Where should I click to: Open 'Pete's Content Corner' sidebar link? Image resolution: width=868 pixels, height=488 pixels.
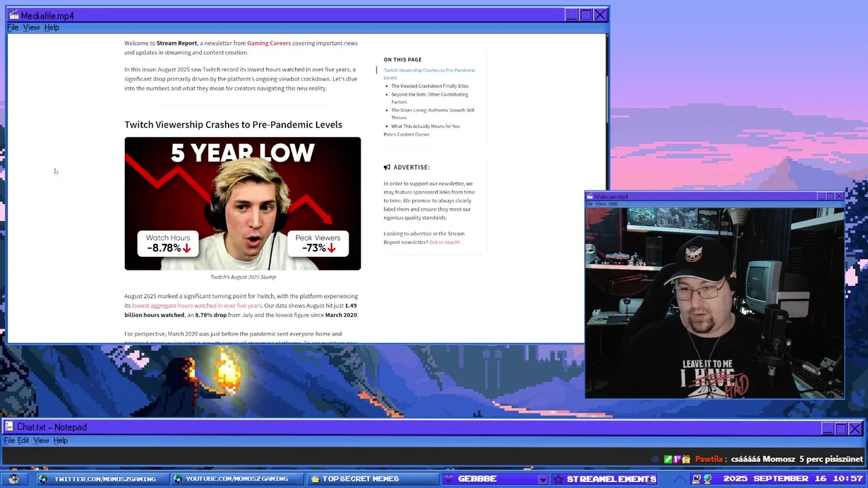point(406,134)
